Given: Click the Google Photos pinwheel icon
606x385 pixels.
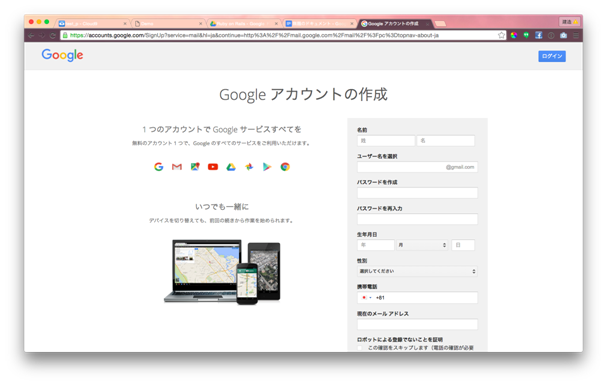Looking at the screenshot, I should click(x=249, y=167).
